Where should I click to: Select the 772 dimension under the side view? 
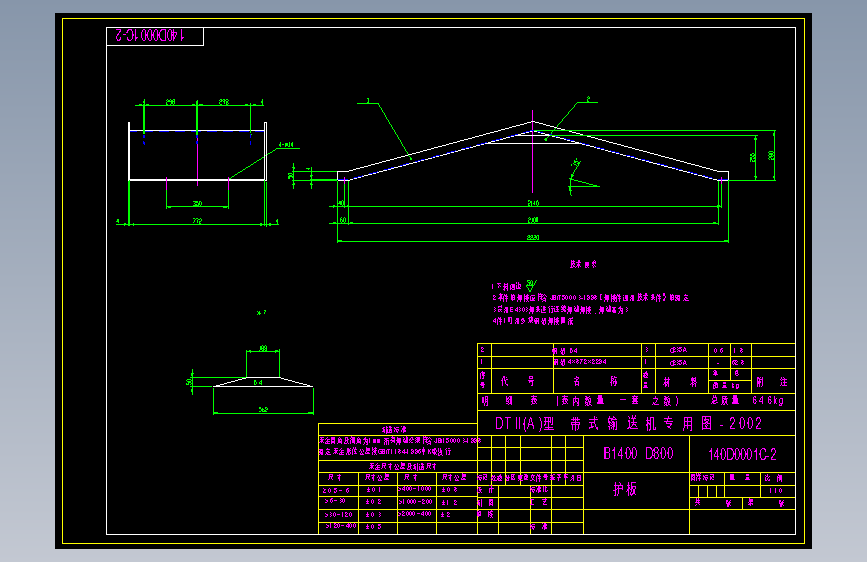pyautogui.click(x=197, y=221)
